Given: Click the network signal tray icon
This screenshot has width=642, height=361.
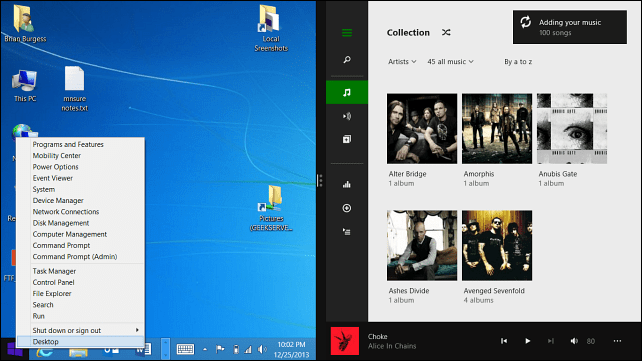Looking at the screenshot, I should 248,349.
